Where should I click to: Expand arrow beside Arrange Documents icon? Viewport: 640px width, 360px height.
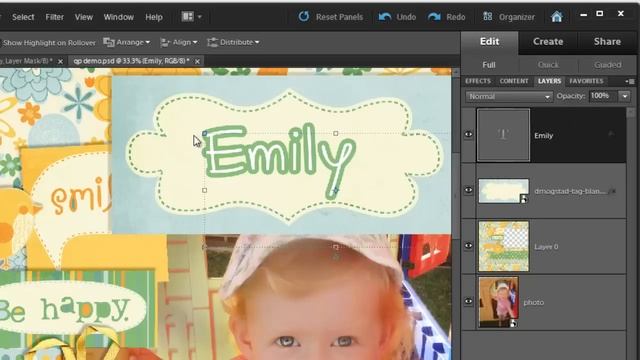(x=200, y=17)
